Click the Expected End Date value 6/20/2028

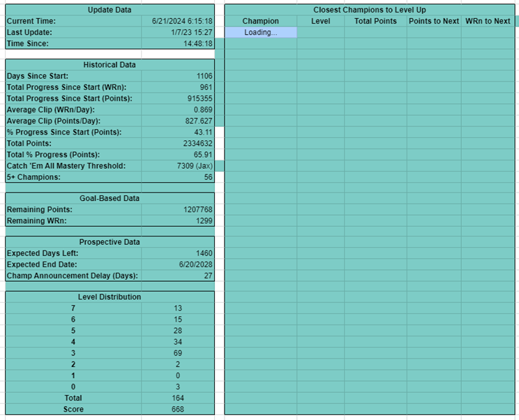[x=178, y=264]
